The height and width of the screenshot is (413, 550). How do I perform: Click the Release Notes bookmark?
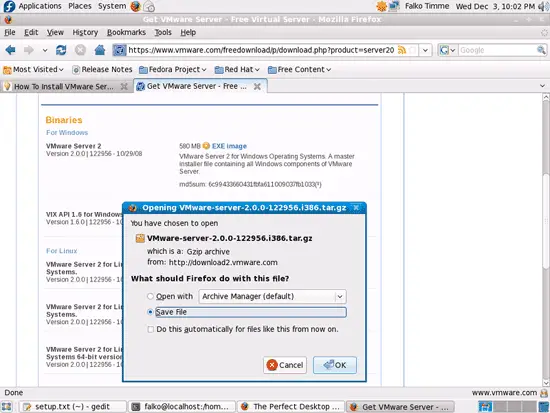coord(102,69)
